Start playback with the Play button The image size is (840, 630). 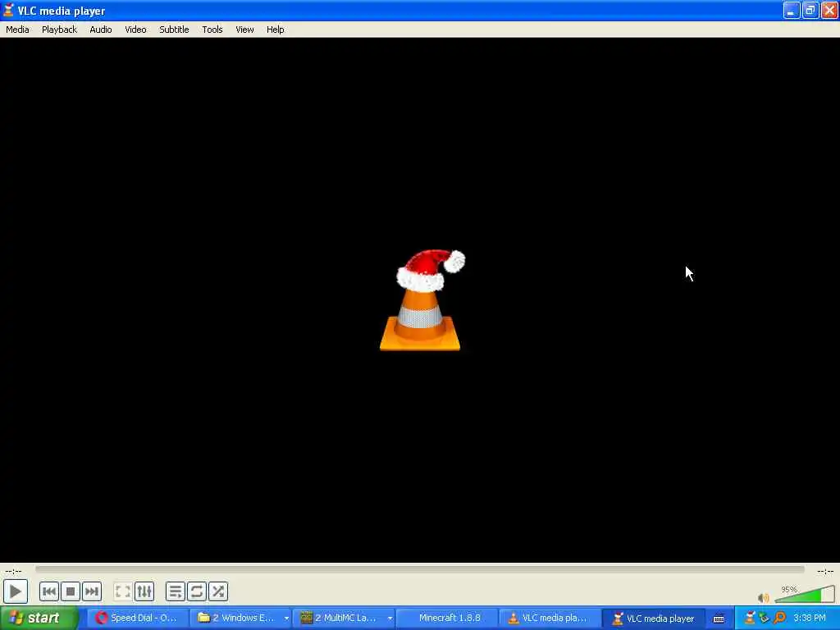[15, 591]
